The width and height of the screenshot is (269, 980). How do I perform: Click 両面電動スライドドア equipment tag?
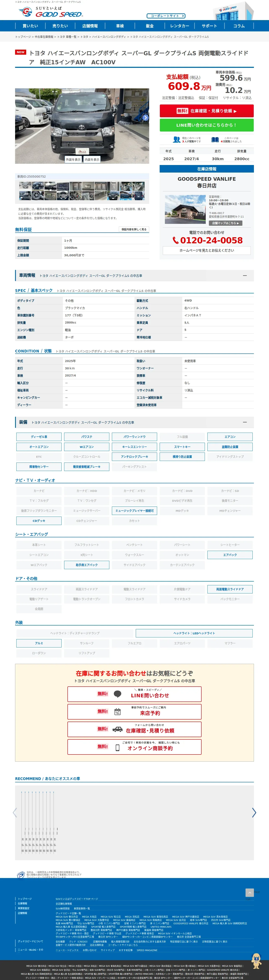click(230, 589)
